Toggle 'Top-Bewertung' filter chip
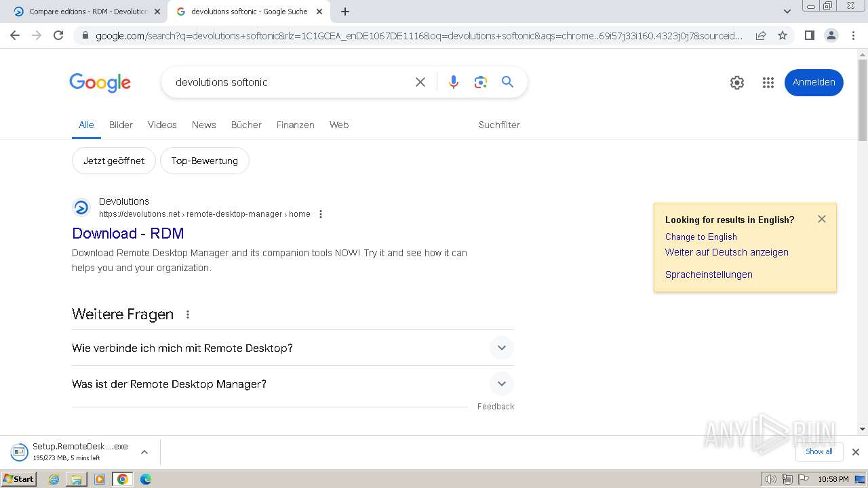This screenshot has width=868, height=488. pos(204,161)
